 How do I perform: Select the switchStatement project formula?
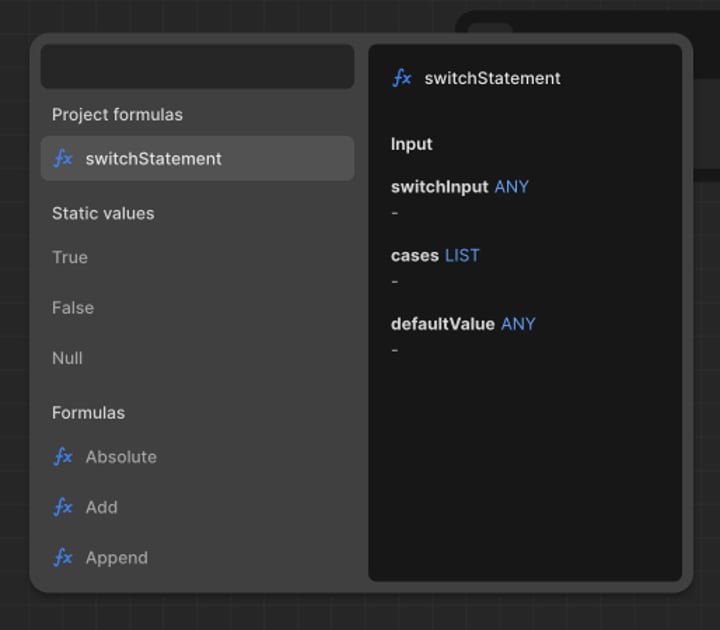coord(197,158)
